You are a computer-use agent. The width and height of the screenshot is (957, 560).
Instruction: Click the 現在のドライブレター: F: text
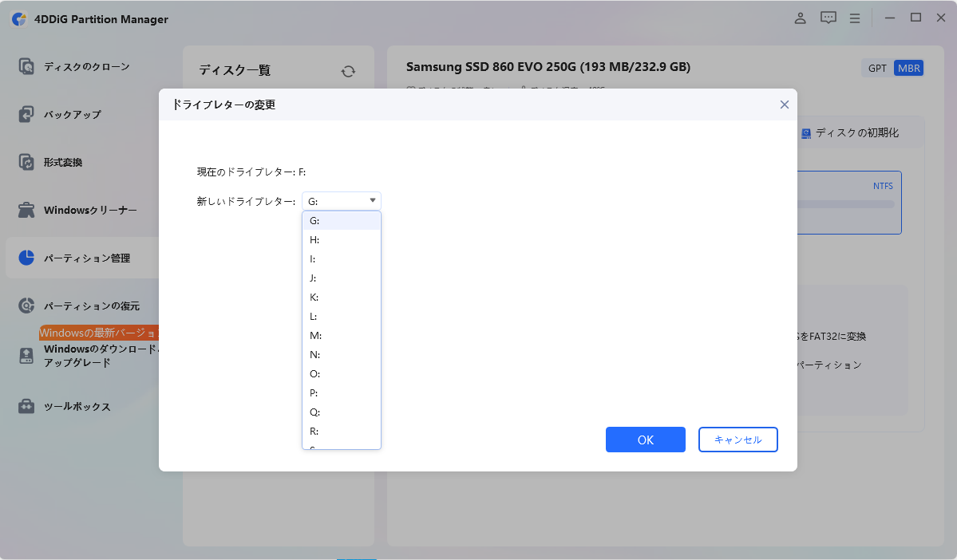tap(251, 172)
